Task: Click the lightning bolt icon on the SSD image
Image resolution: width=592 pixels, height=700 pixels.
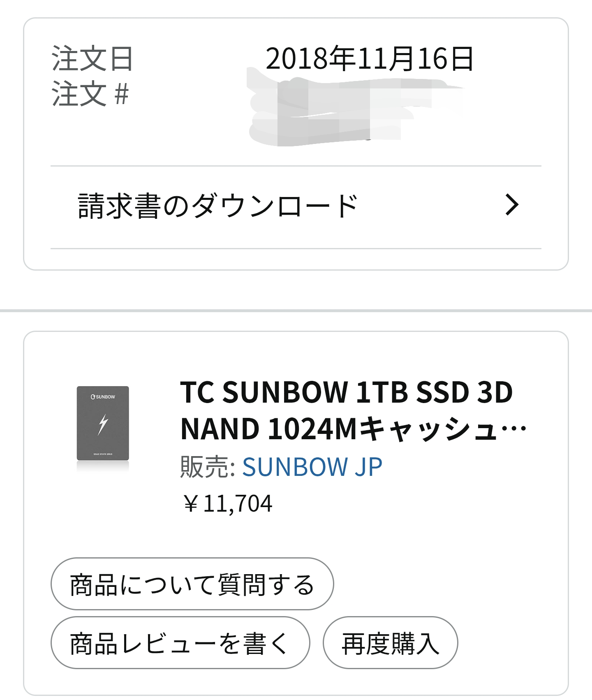Action: pyautogui.click(x=103, y=424)
